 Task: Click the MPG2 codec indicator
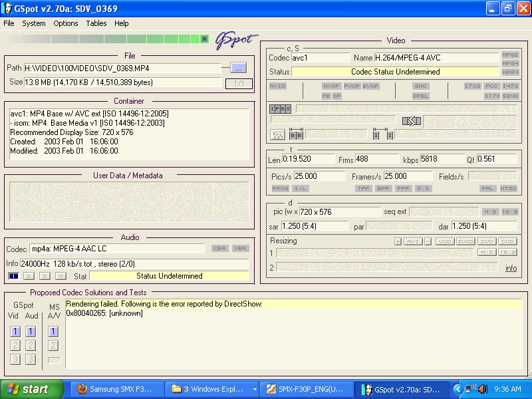tap(510, 55)
